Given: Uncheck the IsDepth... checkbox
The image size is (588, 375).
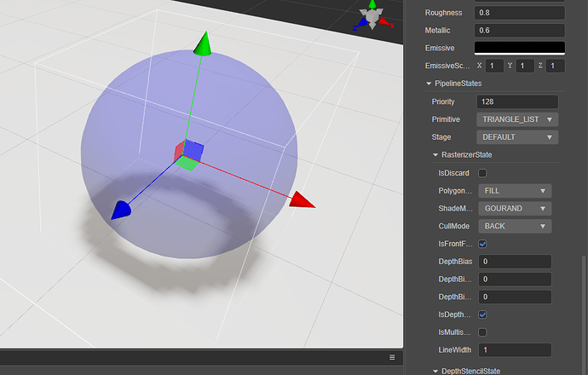Looking at the screenshot, I should 482,314.
